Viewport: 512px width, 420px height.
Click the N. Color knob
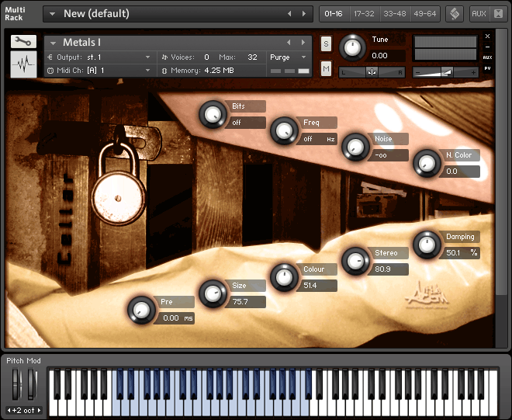pyautogui.click(x=427, y=164)
